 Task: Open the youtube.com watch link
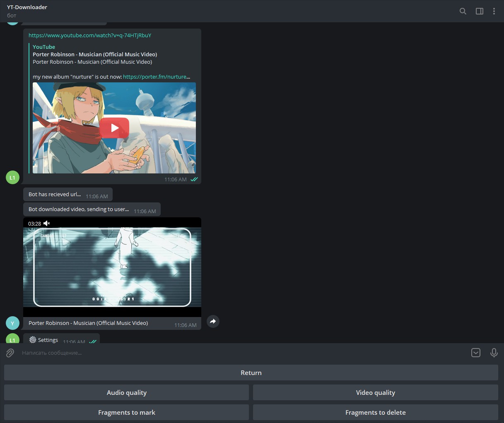(x=90, y=35)
